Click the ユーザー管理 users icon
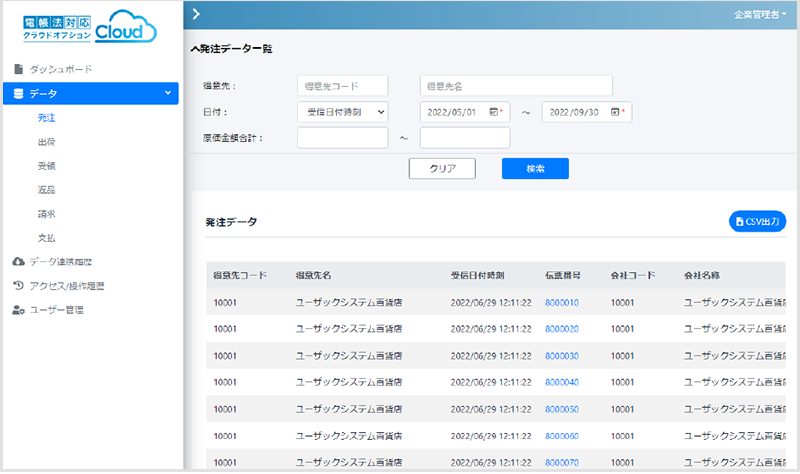The height and width of the screenshot is (474, 800). [19, 310]
